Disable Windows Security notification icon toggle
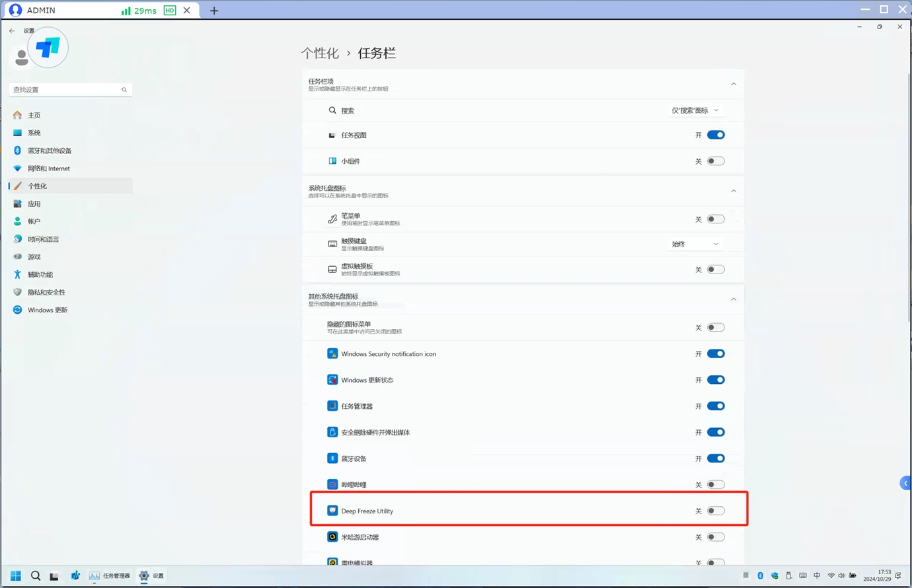 coord(716,354)
